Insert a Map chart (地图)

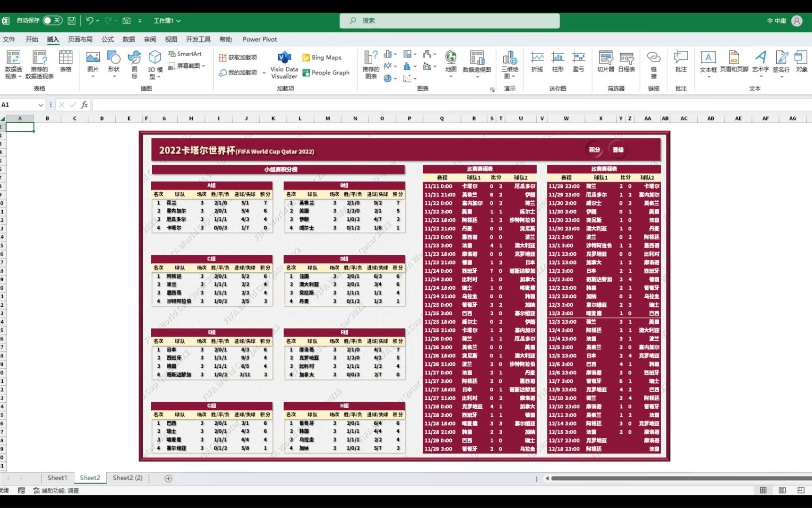[451, 64]
